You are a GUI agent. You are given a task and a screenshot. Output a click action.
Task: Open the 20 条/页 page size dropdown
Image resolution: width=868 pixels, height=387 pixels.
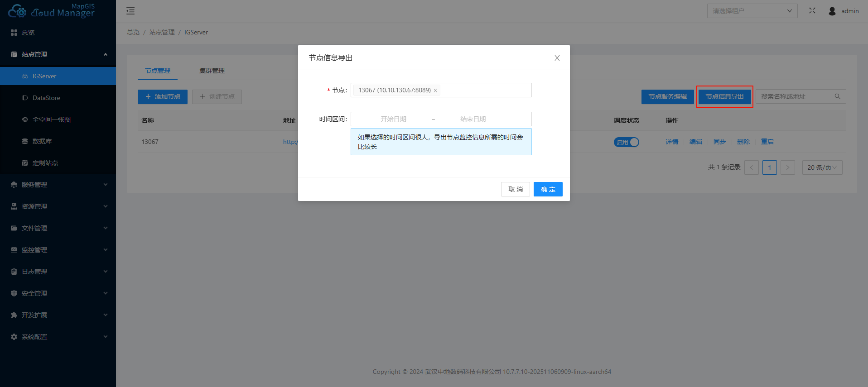822,167
